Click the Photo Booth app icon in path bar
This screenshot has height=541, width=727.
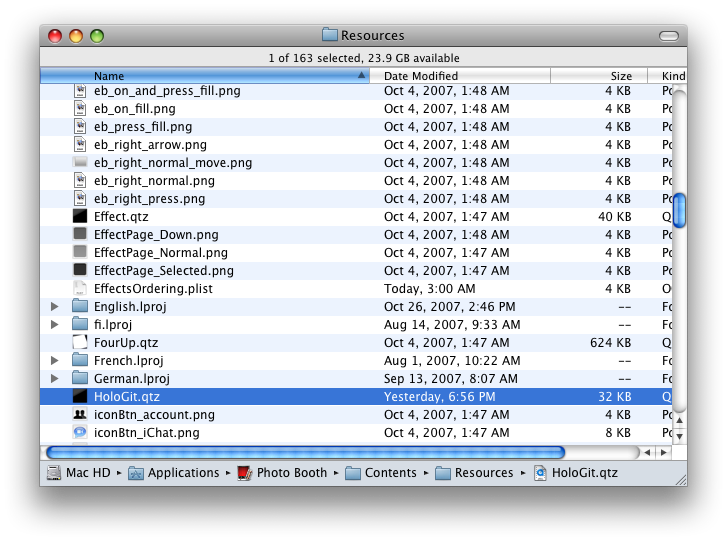click(245, 473)
